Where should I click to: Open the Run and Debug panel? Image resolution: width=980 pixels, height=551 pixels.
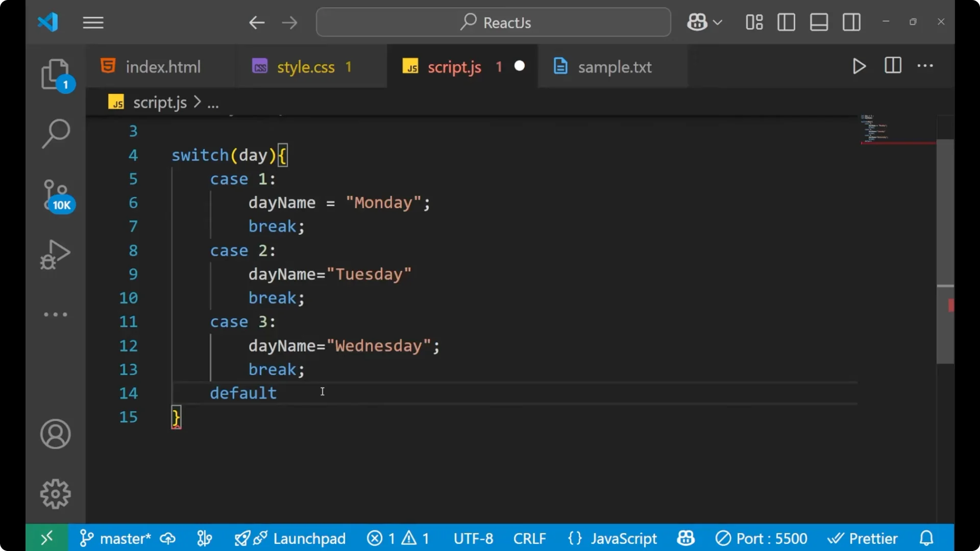(55, 254)
